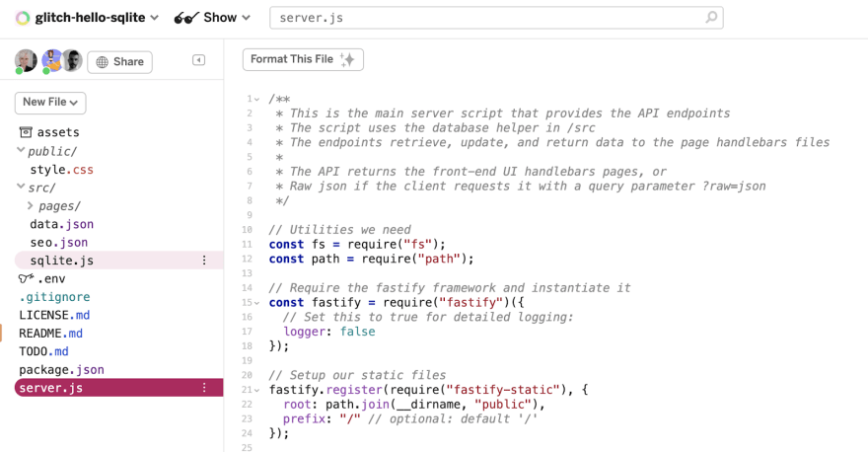Image resolution: width=868 pixels, height=452 pixels.
Task: Open data.json file
Action: point(61,224)
